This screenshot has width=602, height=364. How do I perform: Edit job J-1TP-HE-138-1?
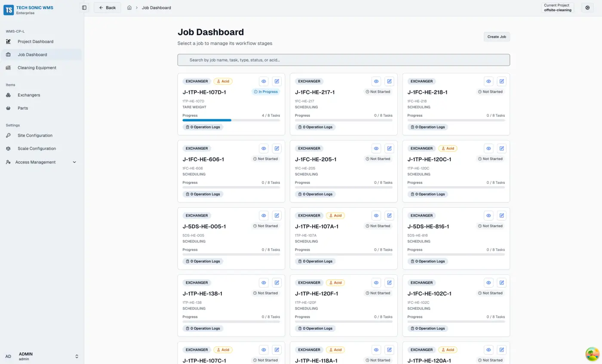(x=277, y=282)
